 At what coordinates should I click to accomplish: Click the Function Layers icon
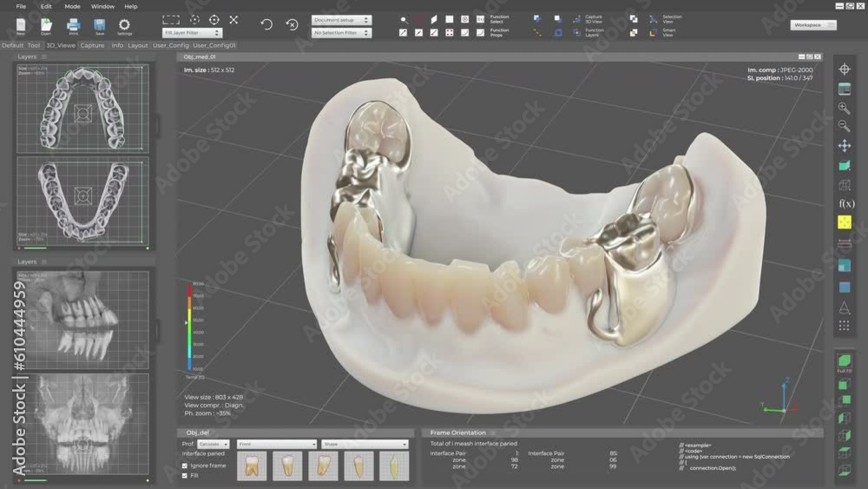(577, 33)
